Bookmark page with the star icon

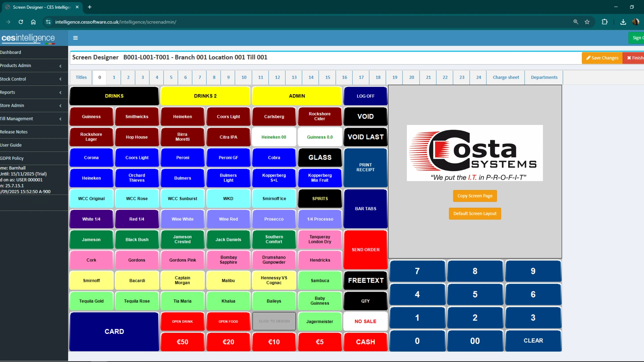587,22
